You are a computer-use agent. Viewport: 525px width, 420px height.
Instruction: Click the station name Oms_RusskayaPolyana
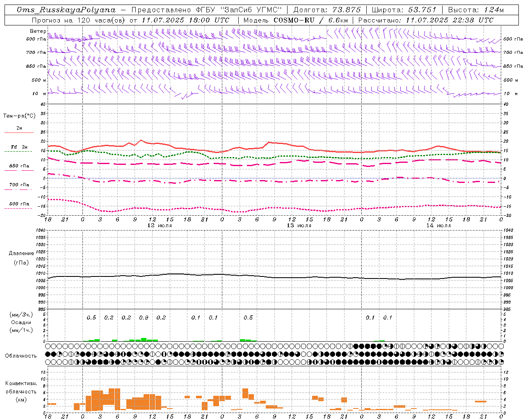66,10
